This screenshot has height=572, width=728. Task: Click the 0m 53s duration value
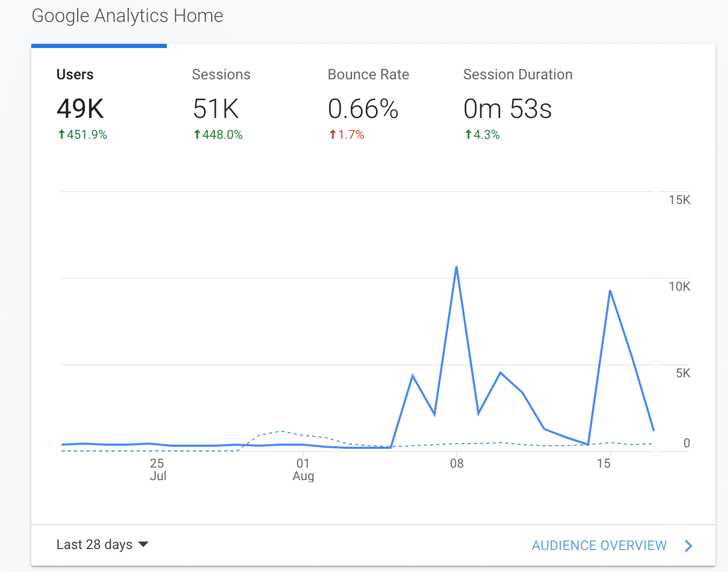click(507, 109)
